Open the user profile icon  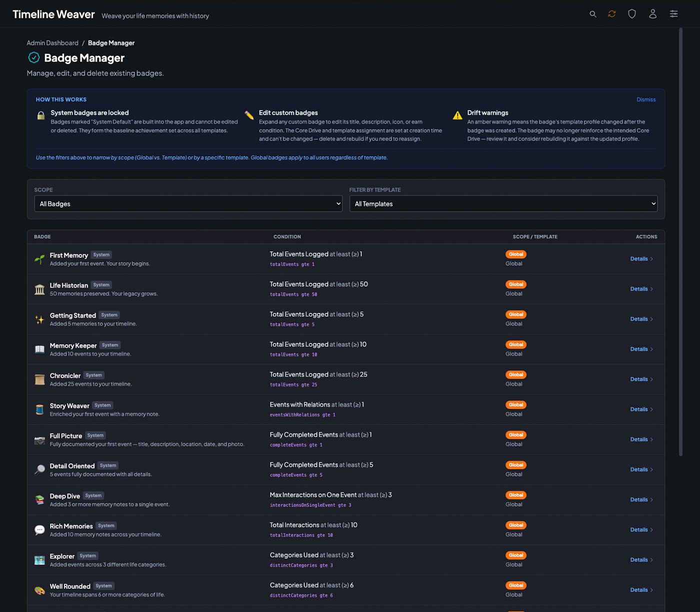click(652, 14)
